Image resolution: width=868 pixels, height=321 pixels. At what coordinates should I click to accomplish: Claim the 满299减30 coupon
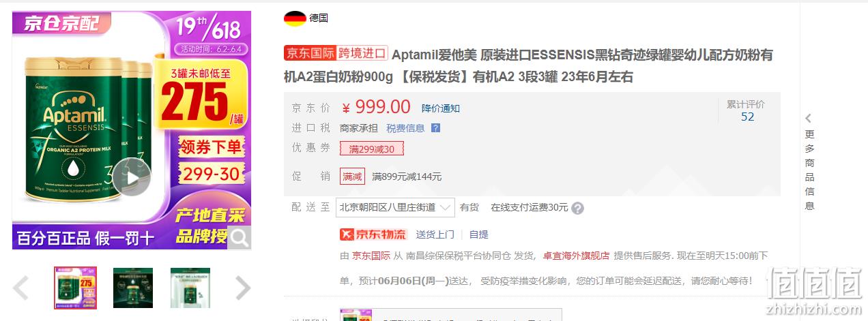click(x=372, y=149)
